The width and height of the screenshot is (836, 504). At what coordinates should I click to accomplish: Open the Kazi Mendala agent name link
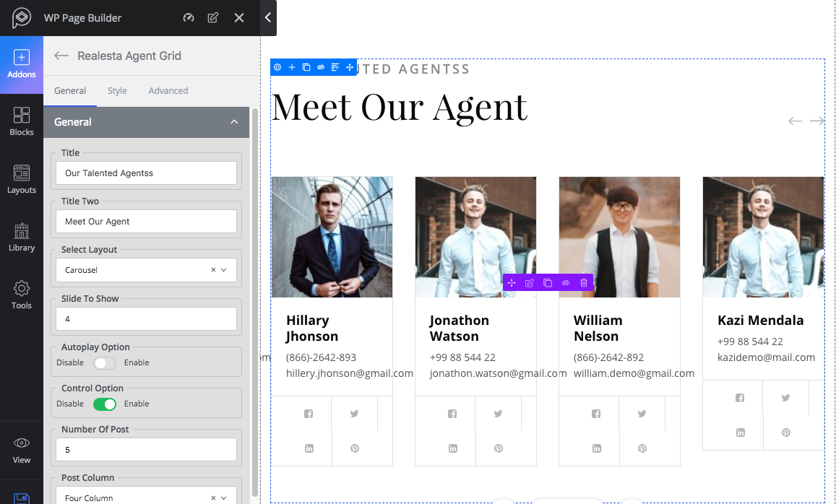click(x=760, y=320)
